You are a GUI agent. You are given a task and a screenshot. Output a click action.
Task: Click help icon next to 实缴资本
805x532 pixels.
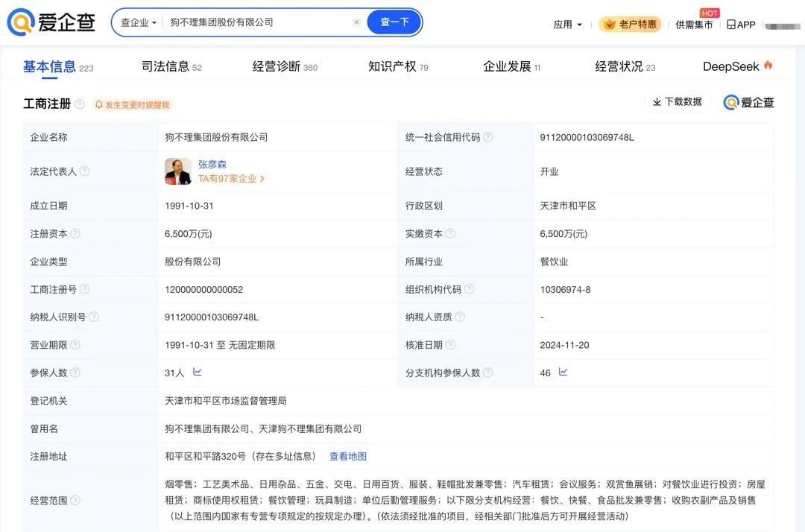450,233
